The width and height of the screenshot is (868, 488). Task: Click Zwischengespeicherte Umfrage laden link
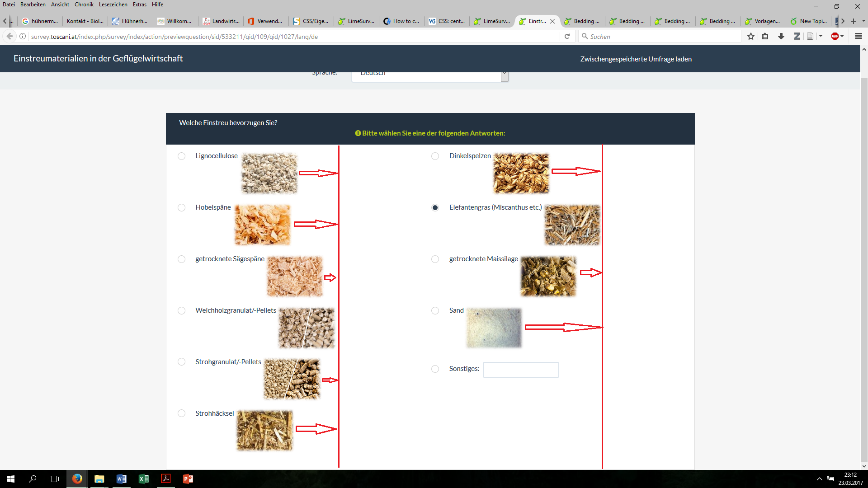pos(636,59)
